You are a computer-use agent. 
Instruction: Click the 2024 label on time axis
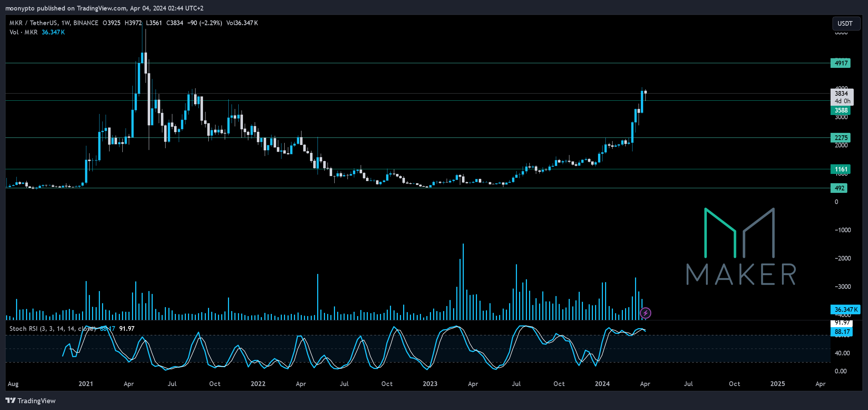tap(602, 384)
